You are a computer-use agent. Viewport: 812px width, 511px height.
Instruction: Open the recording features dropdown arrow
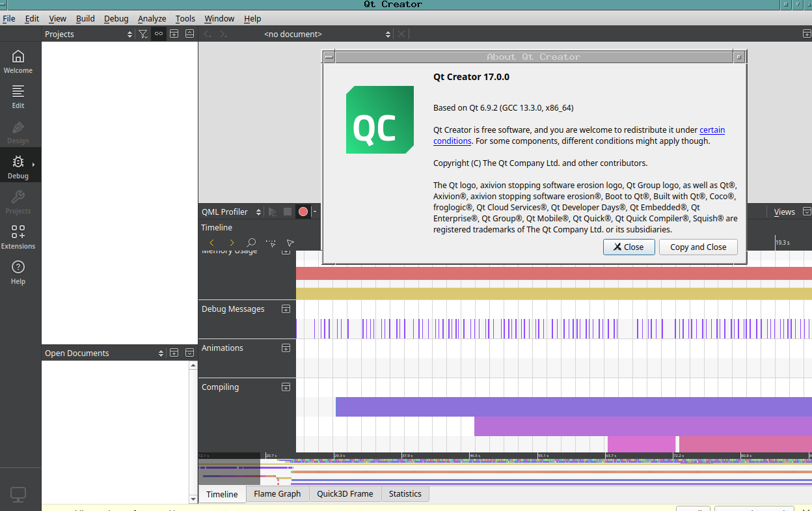315,212
